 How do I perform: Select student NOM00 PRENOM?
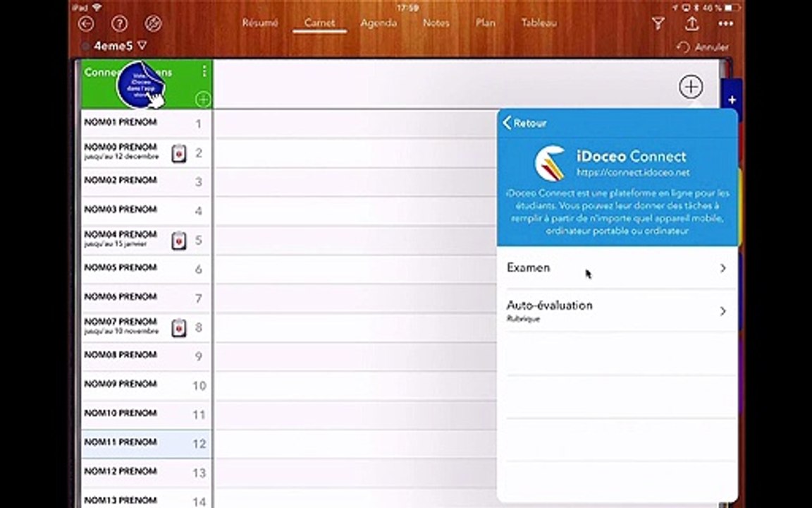pyautogui.click(x=121, y=147)
